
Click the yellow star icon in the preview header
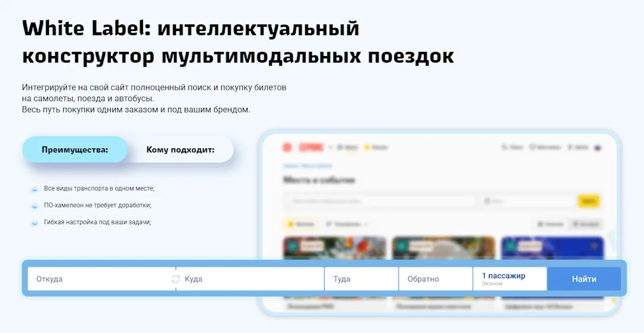click(367, 147)
